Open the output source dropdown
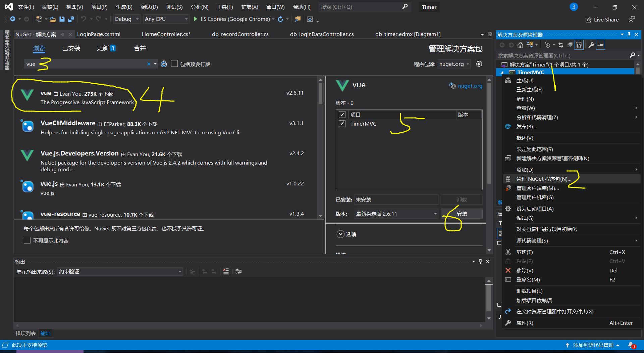The width and height of the screenshot is (644, 353). tap(120, 271)
